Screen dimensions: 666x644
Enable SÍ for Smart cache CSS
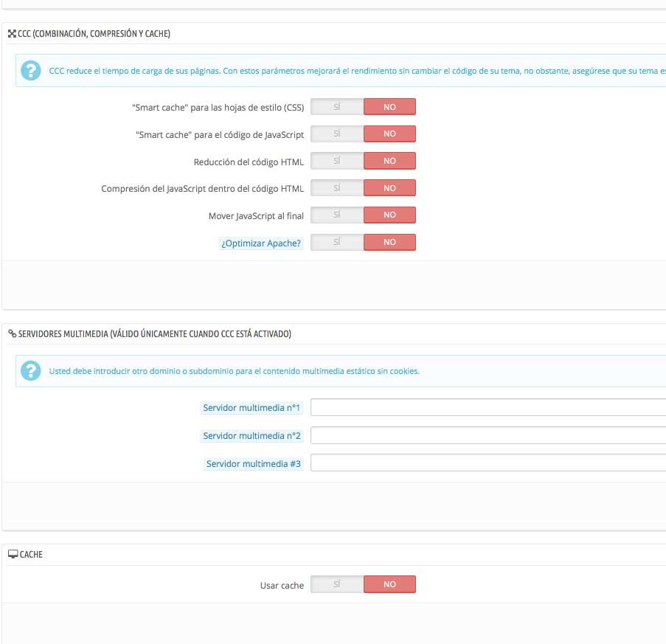pos(337,107)
